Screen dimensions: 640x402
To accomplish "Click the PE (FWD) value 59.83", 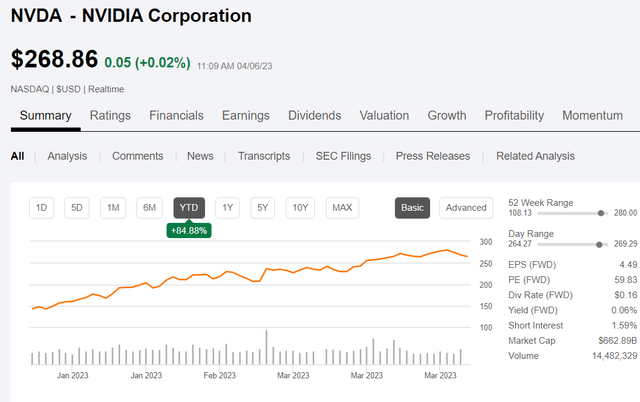I will pos(626,280).
